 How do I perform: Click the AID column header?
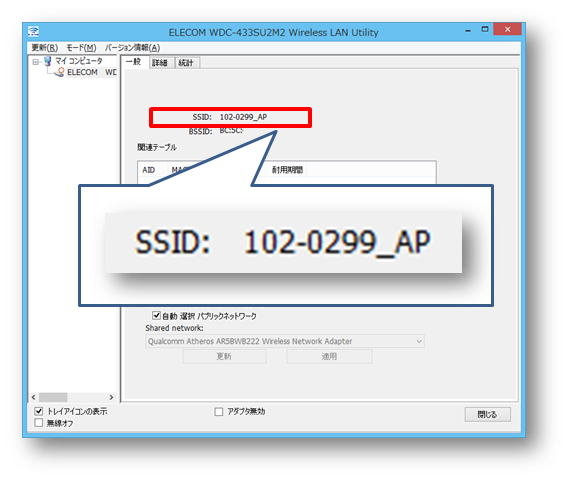coord(149,170)
